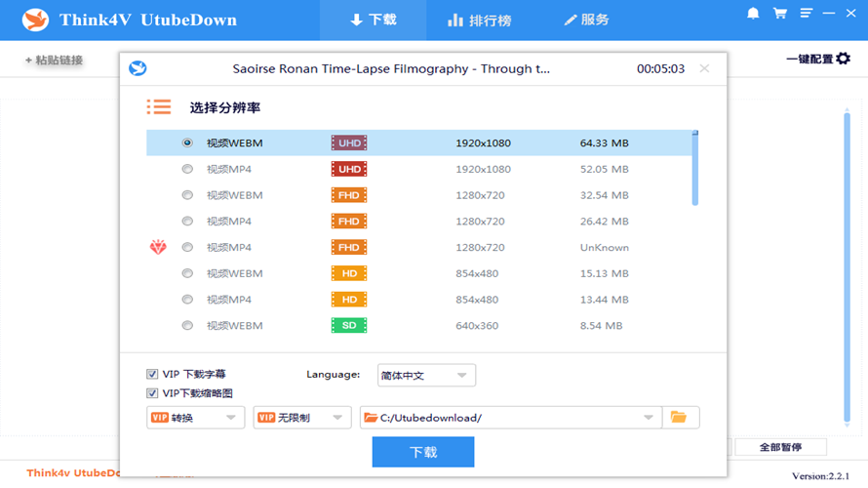Open the hamburger menu icon in title bar
Screen dimensions: 868x488
[x=806, y=13]
